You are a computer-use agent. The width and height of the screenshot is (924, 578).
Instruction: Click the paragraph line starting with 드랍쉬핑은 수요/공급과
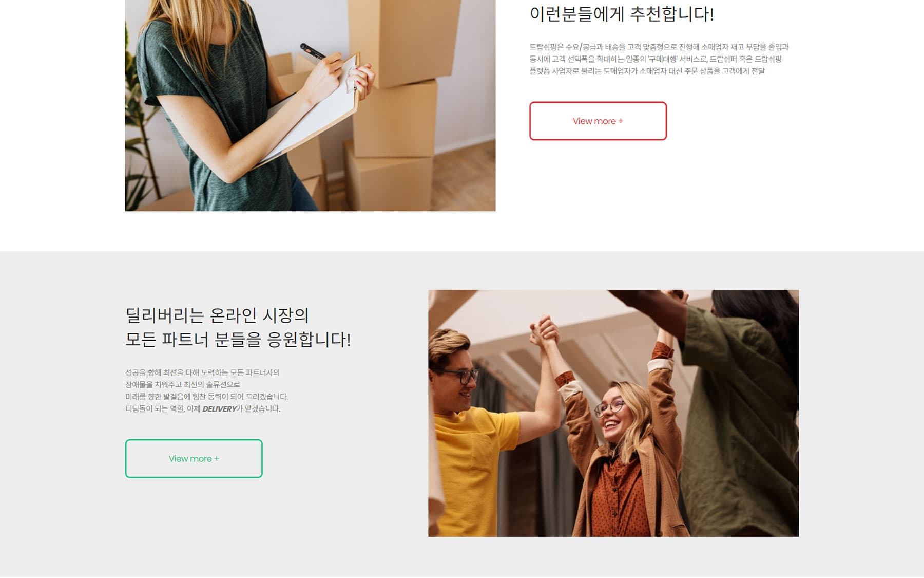coord(659,47)
